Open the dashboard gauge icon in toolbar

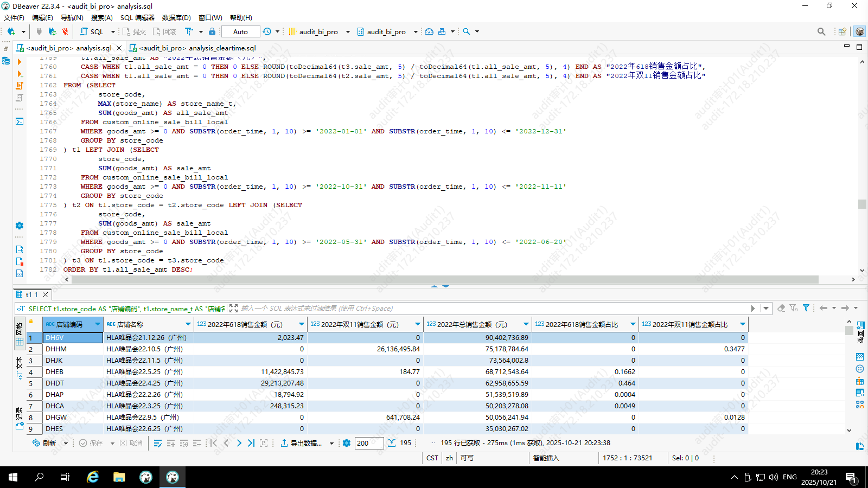tap(429, 31)
